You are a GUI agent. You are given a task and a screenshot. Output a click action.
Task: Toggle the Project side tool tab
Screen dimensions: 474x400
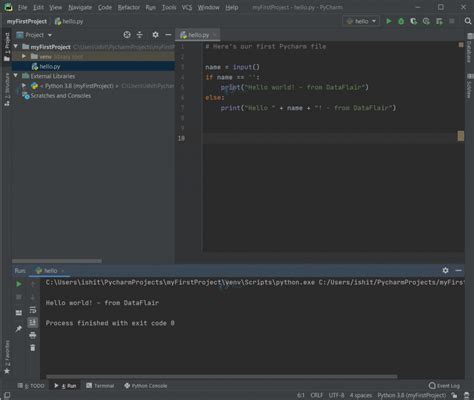[x=7, y=47]
